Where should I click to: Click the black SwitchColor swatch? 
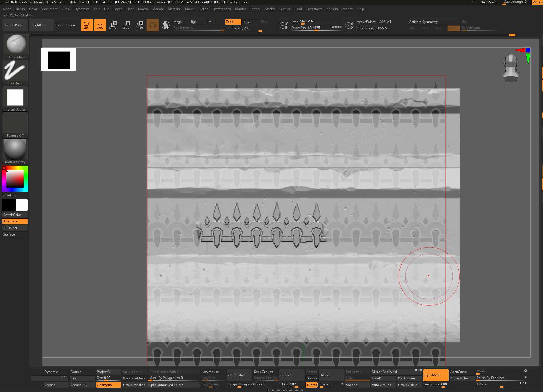8,205
